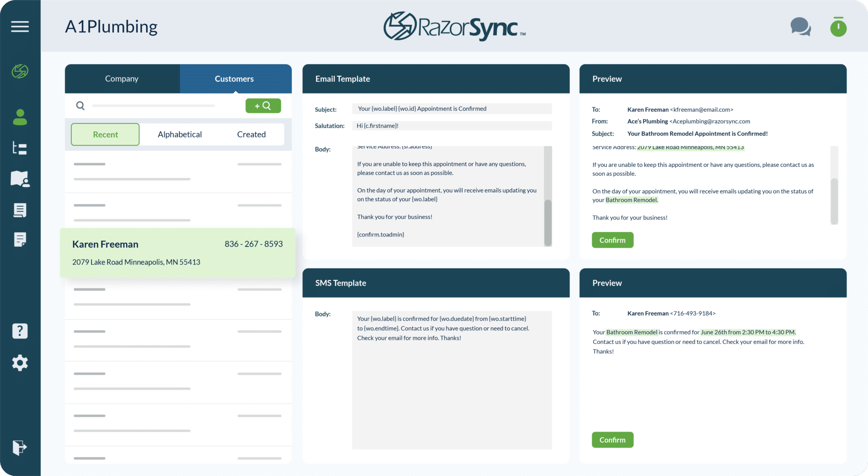868x476 pixels.
Task: Click the email preview scrollbar
Action: pyautogui.click(x=835, y=201)
